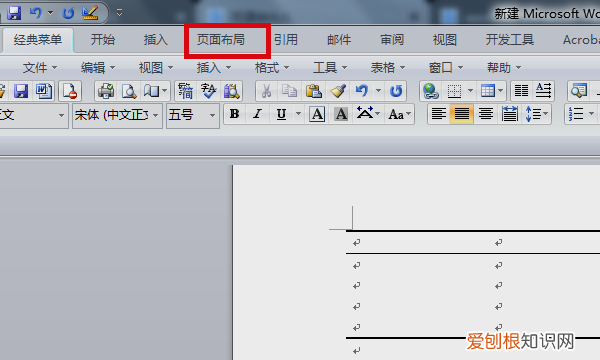Screen dimensions: 600x360
Task: Click the Copy icon
Action: 289,91
